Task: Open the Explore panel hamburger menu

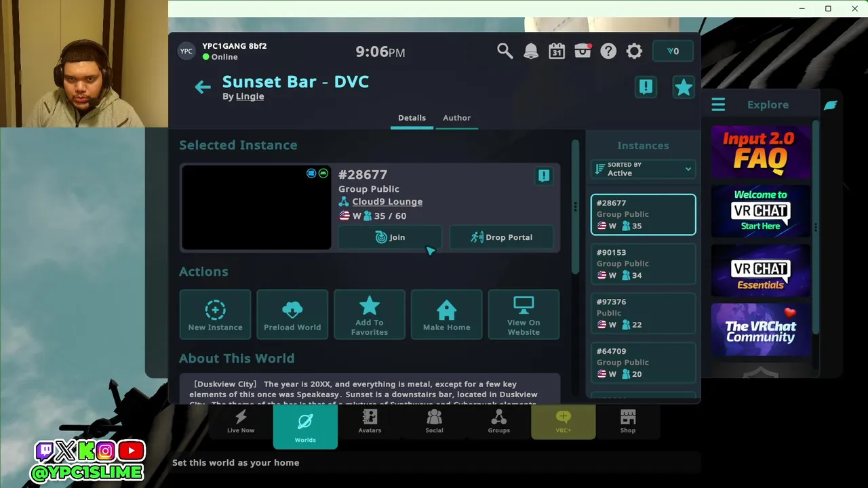Action: coord(718,105)
